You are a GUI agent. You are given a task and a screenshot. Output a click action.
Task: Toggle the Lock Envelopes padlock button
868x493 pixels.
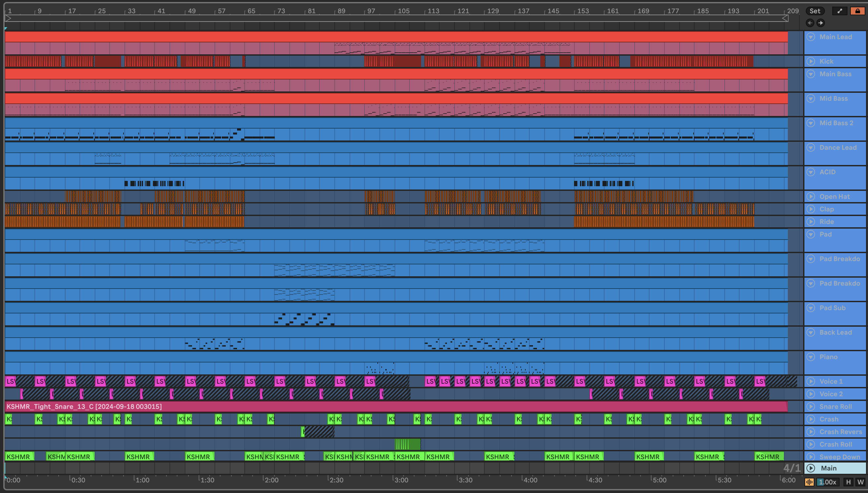pyautogui.click(x=857, y=11)
